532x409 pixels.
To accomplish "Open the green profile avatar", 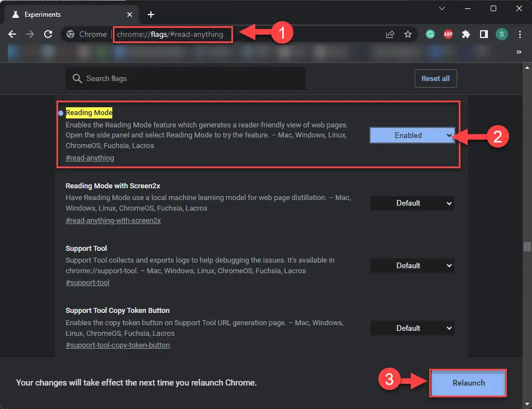I will click(x=502, y=34).
